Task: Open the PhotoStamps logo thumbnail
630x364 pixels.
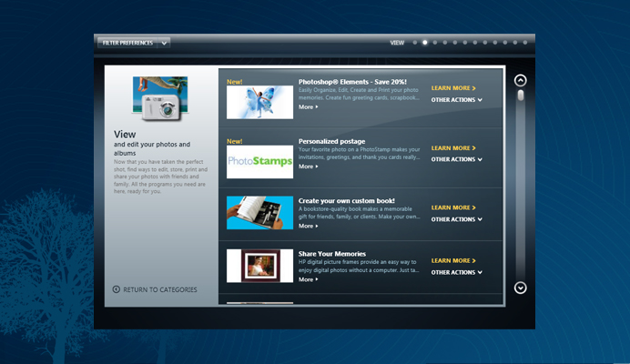Action: pyautogui.click(x=259, y=162)
